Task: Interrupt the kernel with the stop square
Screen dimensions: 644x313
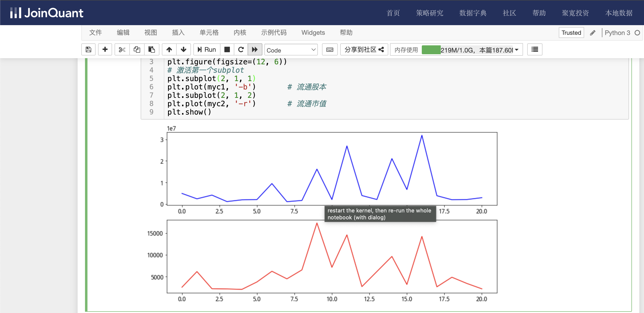Action: click(x=227, y=50)
